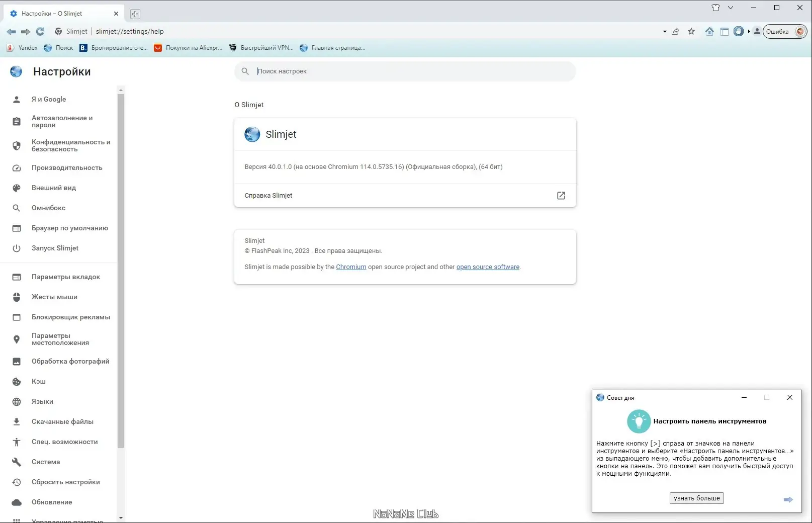
Task: Click the Ошибка menu button
Action: point(785,31)
